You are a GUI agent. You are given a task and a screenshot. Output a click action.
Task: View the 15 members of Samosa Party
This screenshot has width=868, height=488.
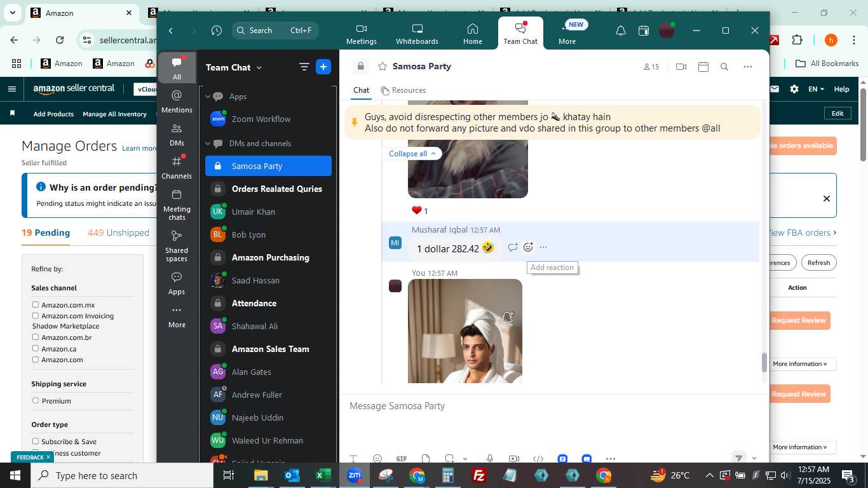651,67
